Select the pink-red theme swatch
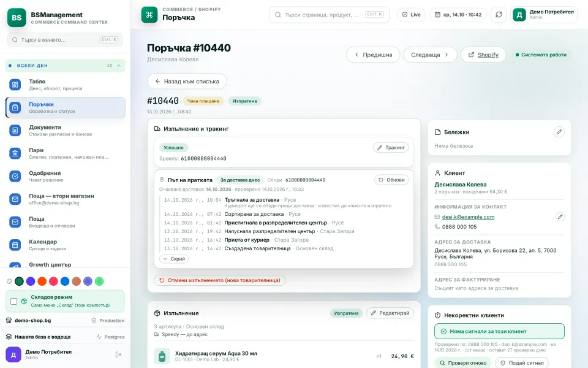Screen dimensions: 588x368 pos(54,282)
